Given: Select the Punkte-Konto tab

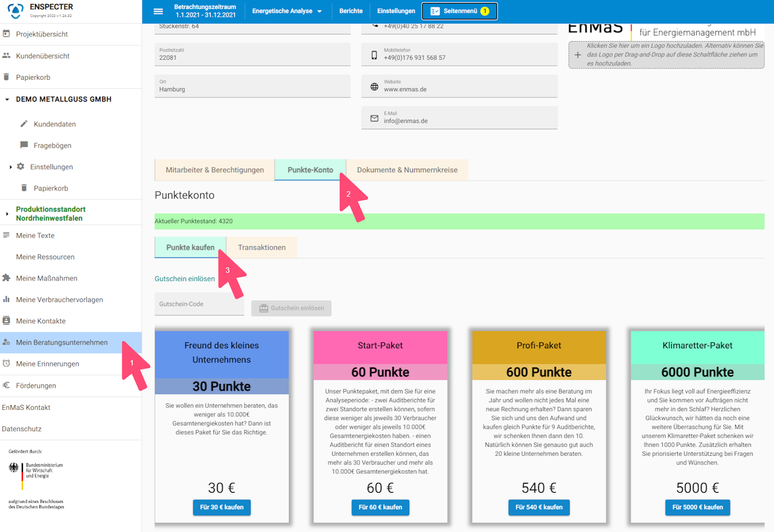Looking at the screenshot, I should pyautogui.click(x=310, y=170).
